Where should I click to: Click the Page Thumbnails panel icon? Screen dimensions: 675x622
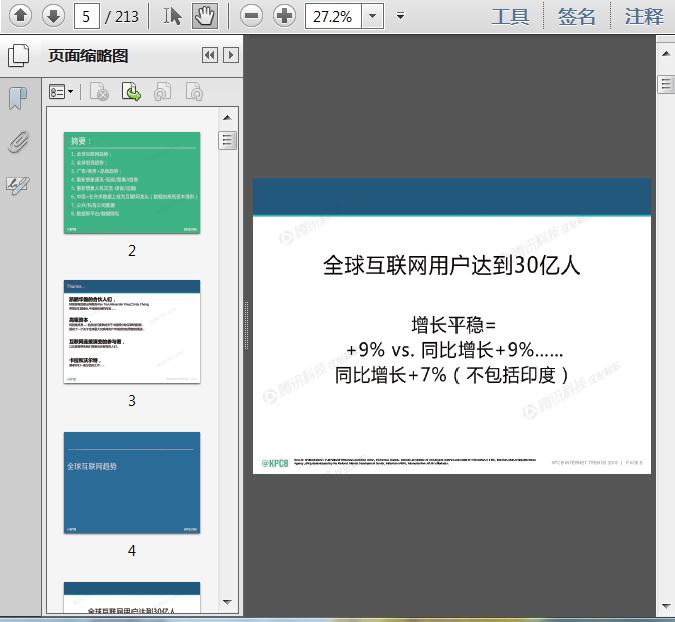tap(19, 55)
